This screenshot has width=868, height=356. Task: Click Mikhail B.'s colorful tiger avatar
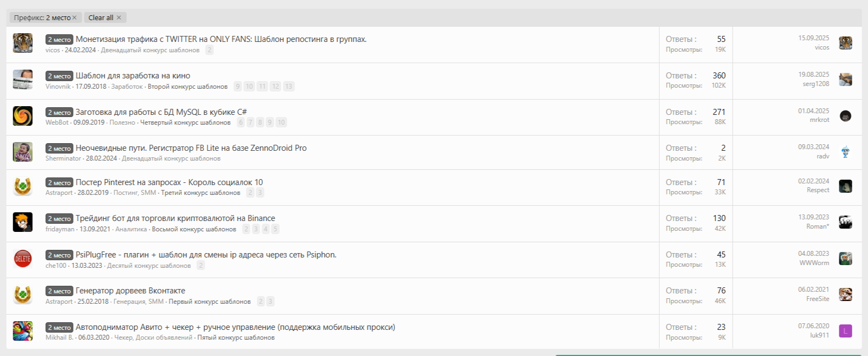point(23,331)
